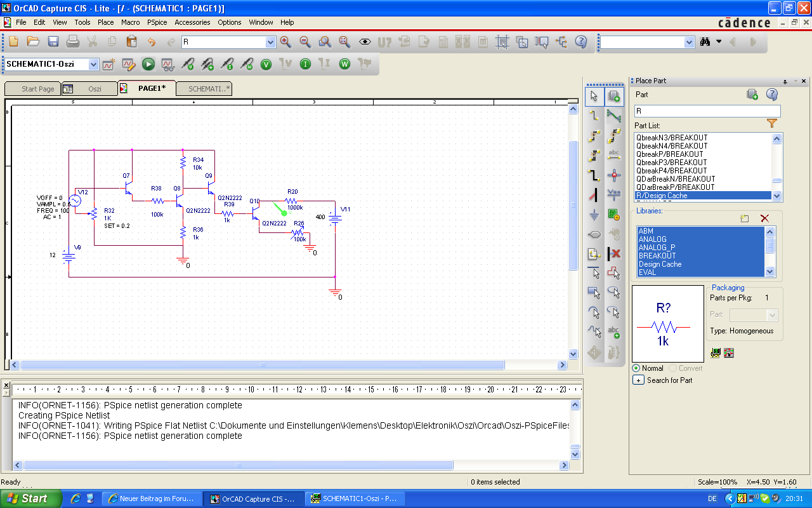Switch to SCHEMATIC1-Oszi PSpice taskbar window

click(x=355, y=498)
